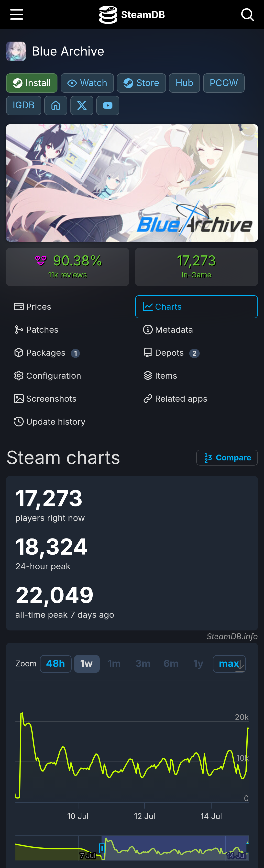Open the Update history section

click(49, 422)
